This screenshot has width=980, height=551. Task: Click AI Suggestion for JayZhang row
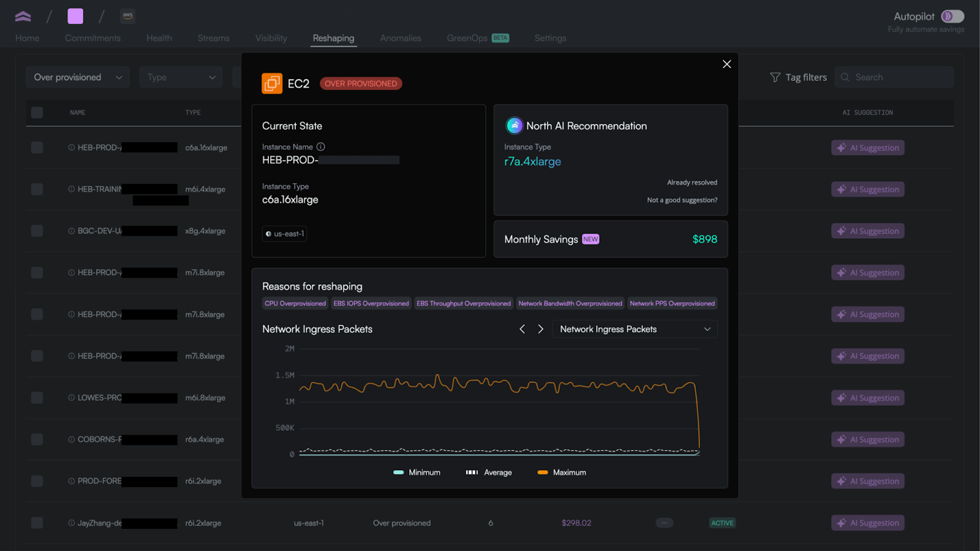point(868,523)
